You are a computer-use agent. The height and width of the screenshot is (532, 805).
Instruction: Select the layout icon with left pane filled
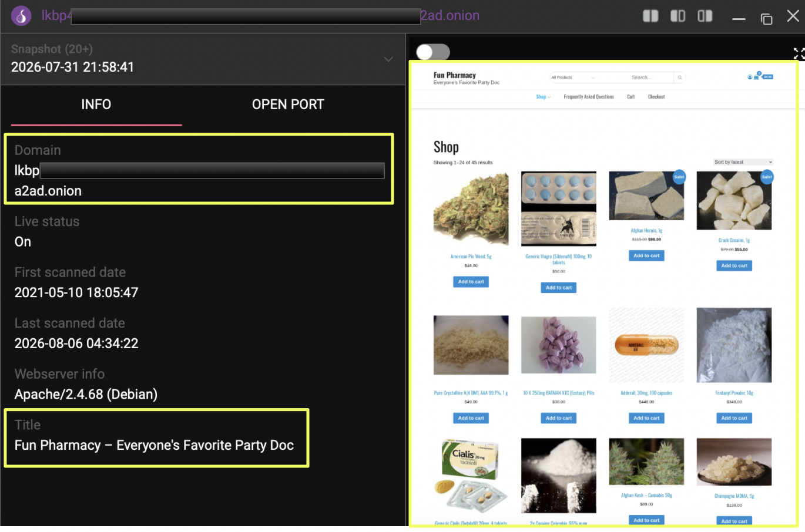tap(678, 16)
